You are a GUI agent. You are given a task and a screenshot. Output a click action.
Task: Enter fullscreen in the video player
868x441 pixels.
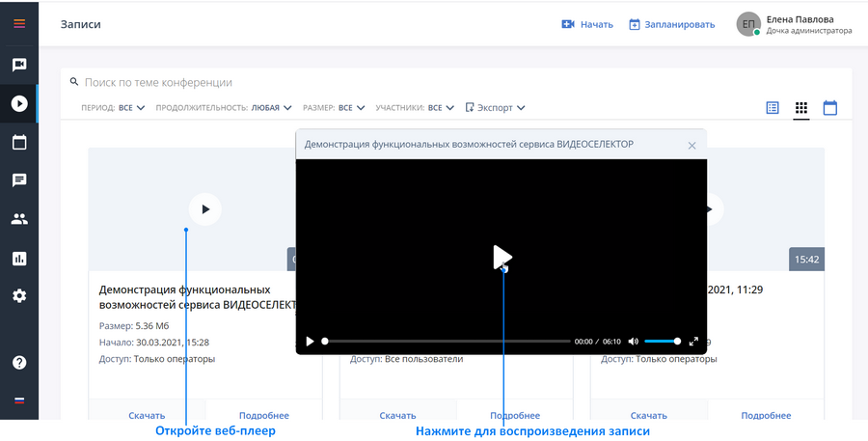693,342
